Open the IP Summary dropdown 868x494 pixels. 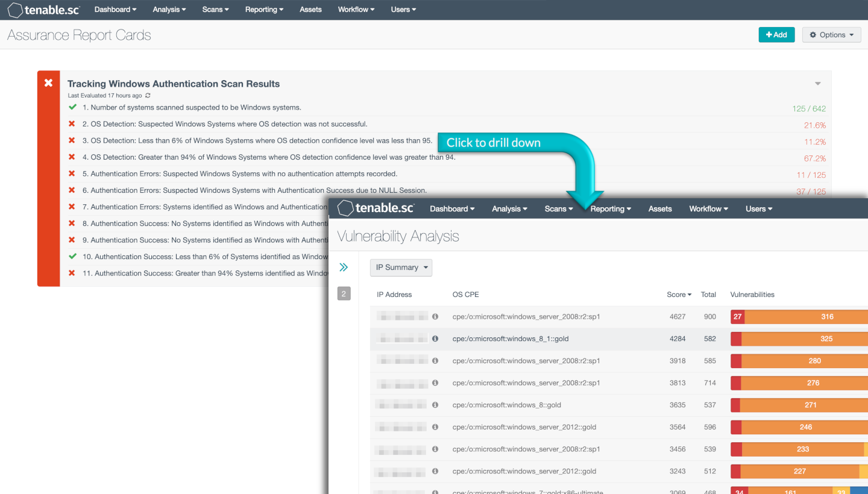pos(401,267)
